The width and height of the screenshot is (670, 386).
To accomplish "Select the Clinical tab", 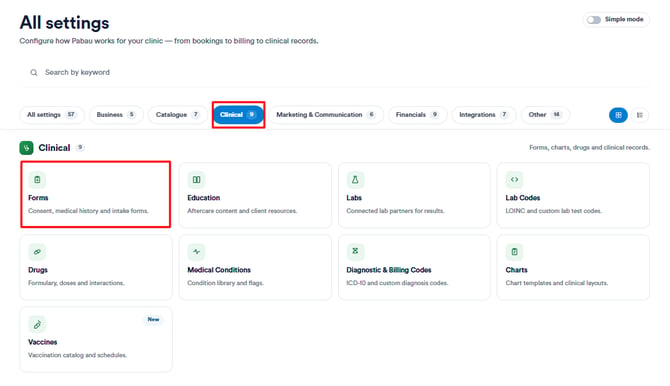I will [238, 115].
